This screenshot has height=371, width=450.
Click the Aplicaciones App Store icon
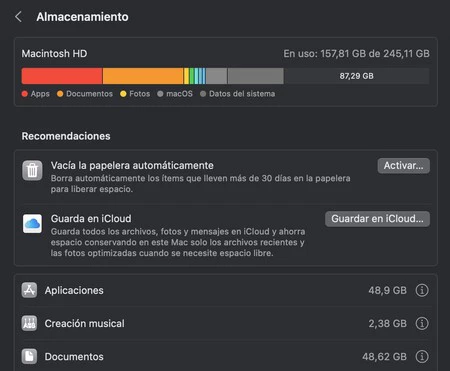click(29, 290)
